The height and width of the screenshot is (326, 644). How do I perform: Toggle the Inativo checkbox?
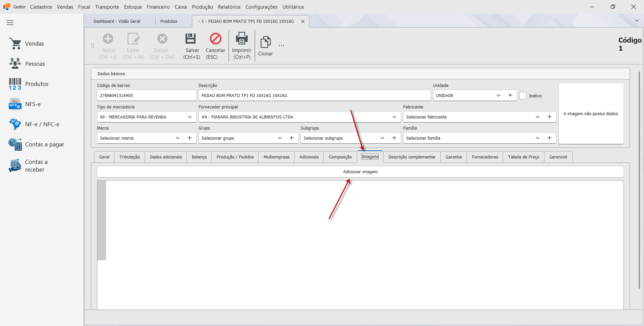523,96
